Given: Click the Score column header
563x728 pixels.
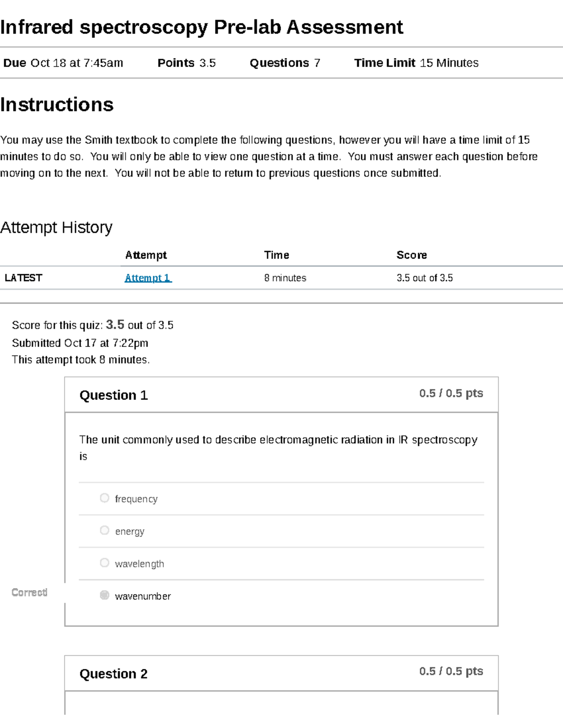Looking at the screenshot, I should (411, 255).
